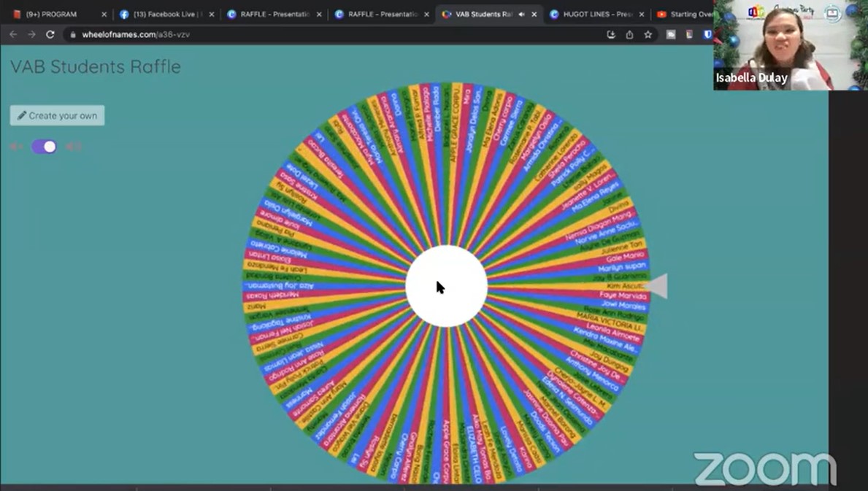Screen dimensions: 868x491
Task: Click the VAB Students Raffle heading
Action: pos(96,67)
